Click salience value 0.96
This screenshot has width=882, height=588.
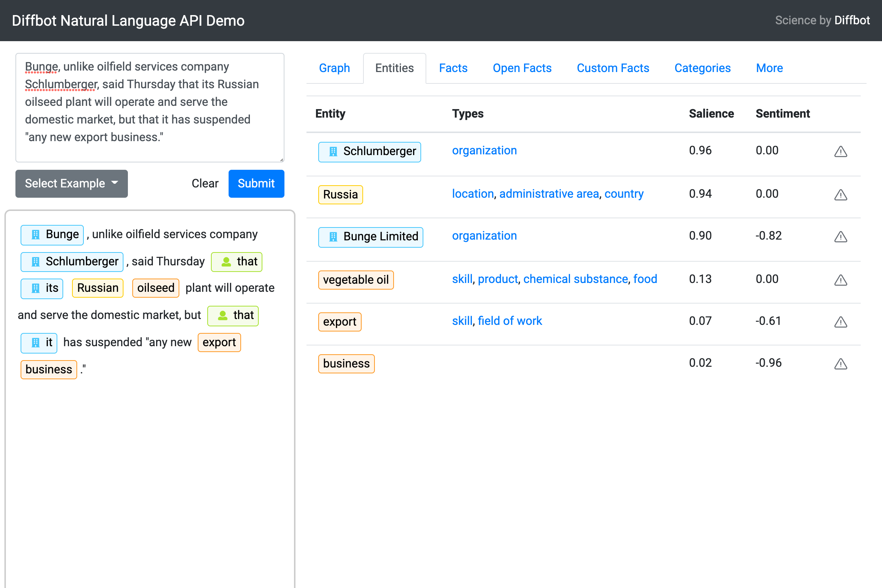coord(700,150)
